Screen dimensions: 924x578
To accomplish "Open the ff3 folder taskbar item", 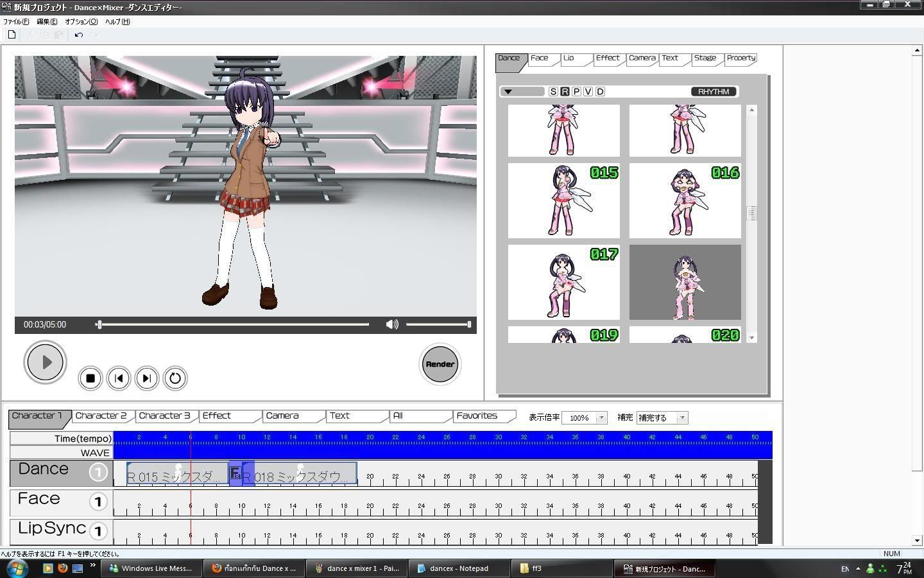I will click(562, 568).
